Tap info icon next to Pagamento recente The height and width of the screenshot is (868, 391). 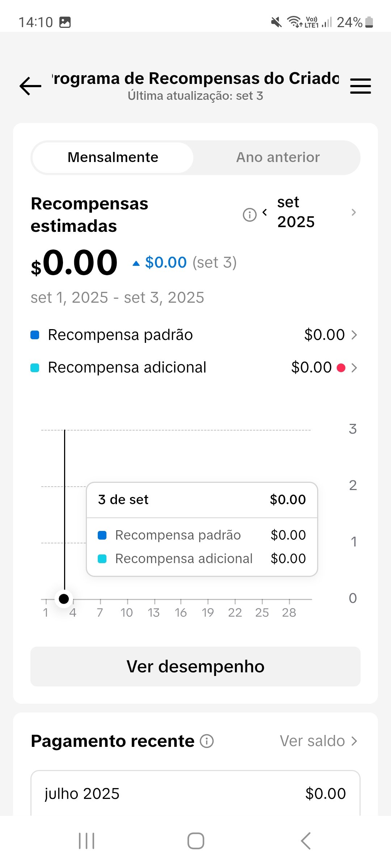[x=207, y=741]
